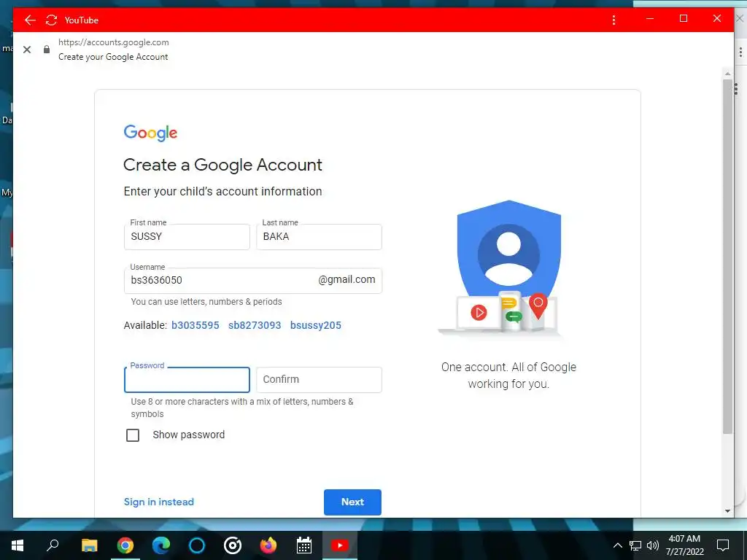This screenshot has height=560, width=747.
Task: Click the scroll up arrow of page scrollbar
Action: (727, 74)
